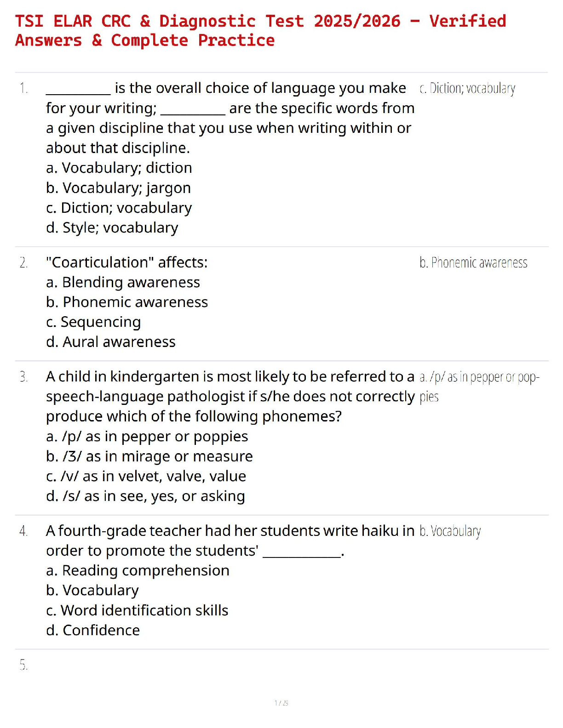Select option 'b. /3/ as in mirage or measure'
The width and height of the screenshot is (563, 728).
point(149,456)
